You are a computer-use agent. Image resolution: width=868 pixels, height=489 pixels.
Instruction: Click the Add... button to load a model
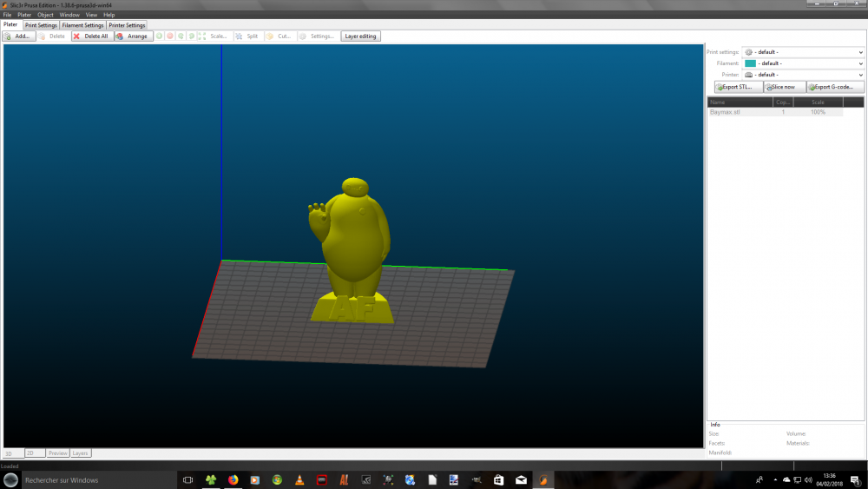(19, 36)
